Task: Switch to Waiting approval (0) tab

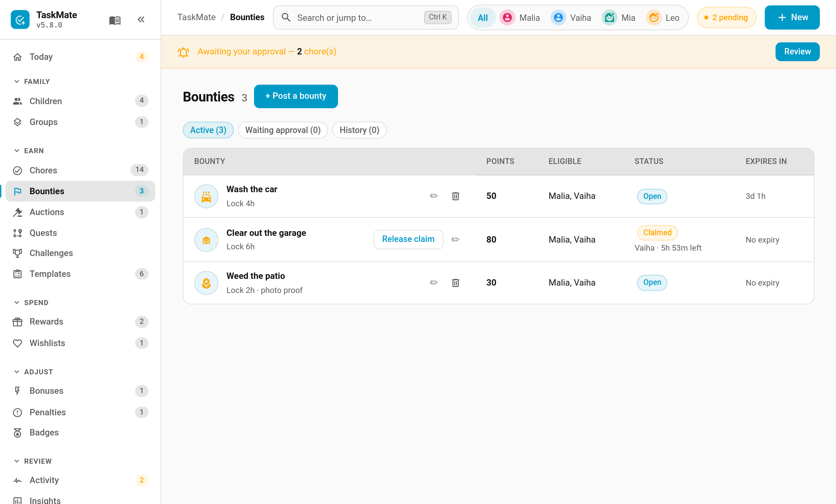Action: [x=283, y=130]
